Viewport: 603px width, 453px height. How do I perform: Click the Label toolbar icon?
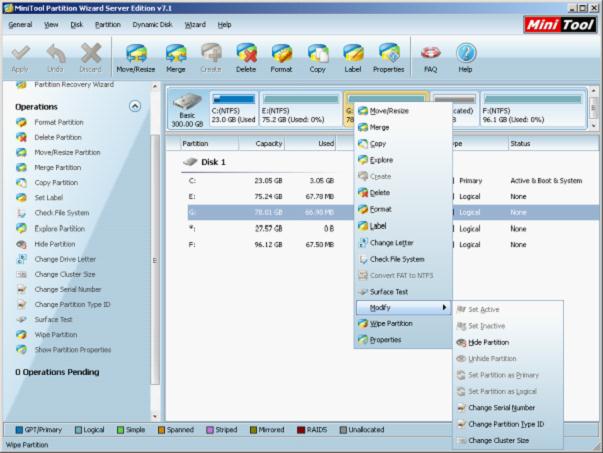coord(353,58)
